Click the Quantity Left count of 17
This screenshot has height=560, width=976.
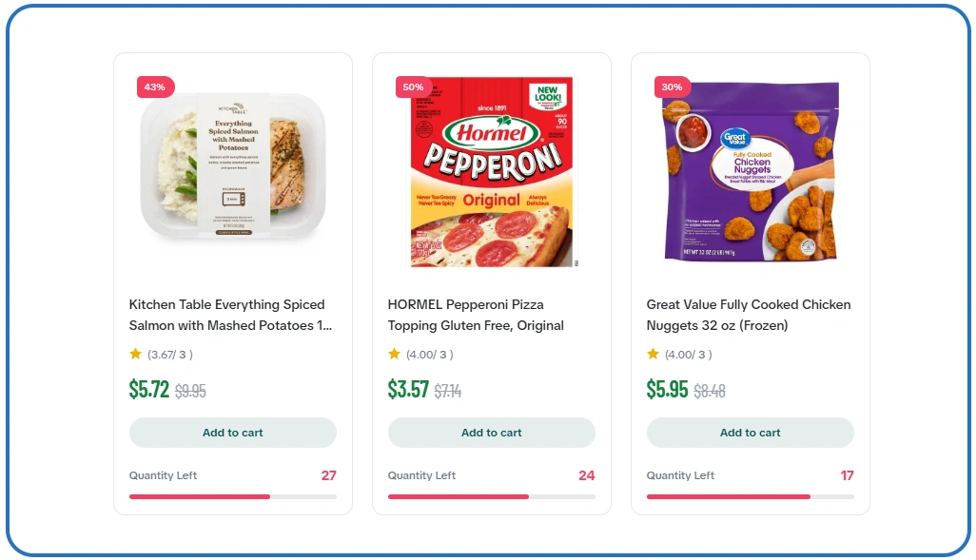(847, 475)
